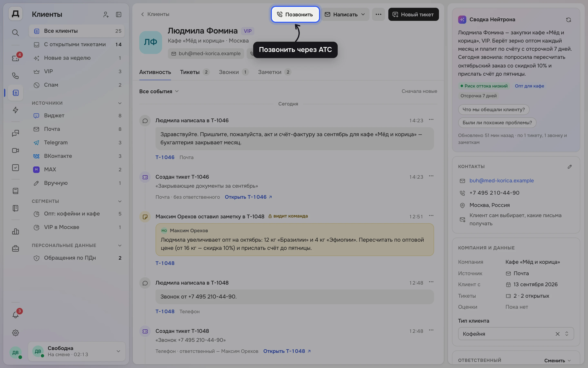
Task: Click 'Что мы обещали клиенту?' suggestion
Action: point(493,110)
